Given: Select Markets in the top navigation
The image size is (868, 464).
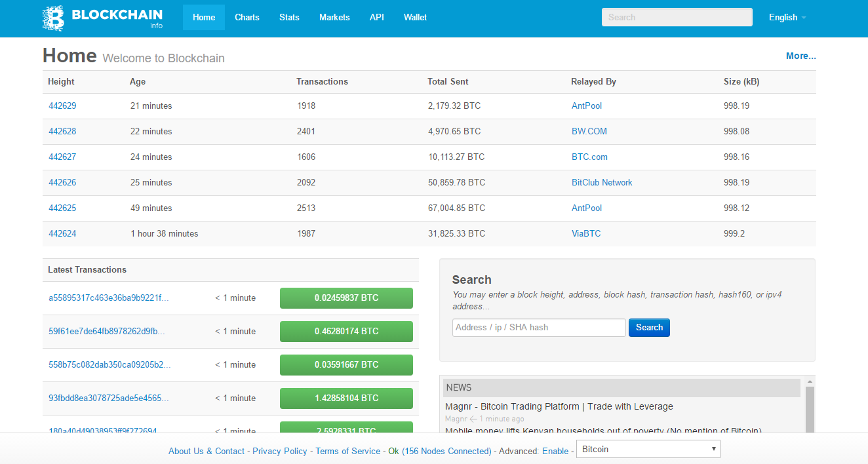Looking at the screenshot, I should 334,17.
